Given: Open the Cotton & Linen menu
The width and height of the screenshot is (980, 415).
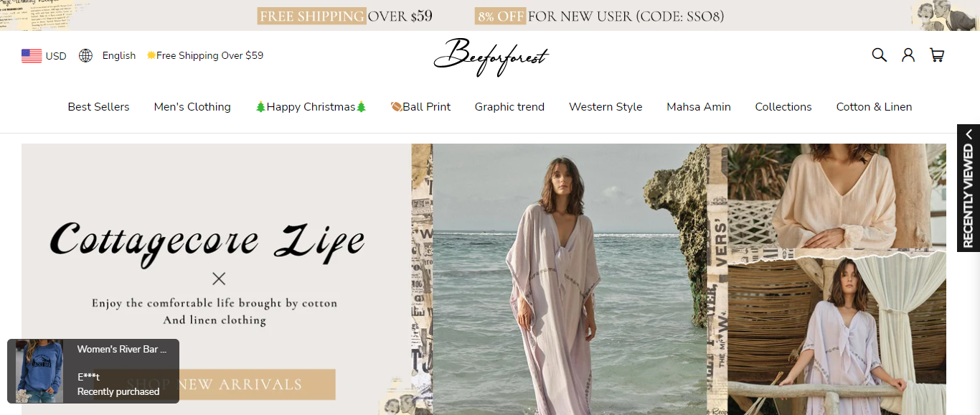Looking at the screenshot, I should [874, 107].
